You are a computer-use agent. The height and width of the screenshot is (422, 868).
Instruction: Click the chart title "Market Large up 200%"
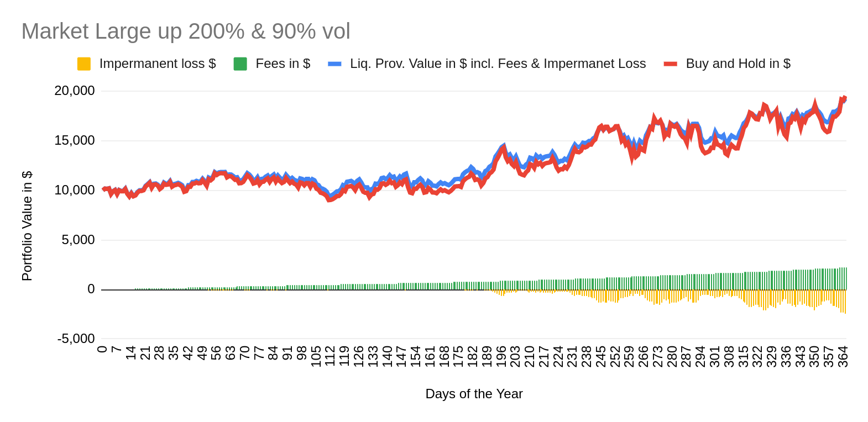[186, 31]
